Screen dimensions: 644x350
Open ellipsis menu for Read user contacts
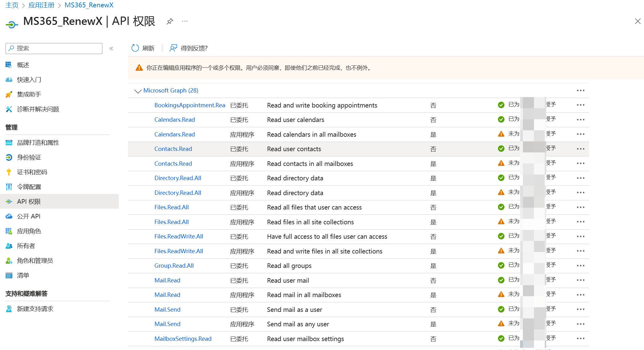[x=580, y=149]
